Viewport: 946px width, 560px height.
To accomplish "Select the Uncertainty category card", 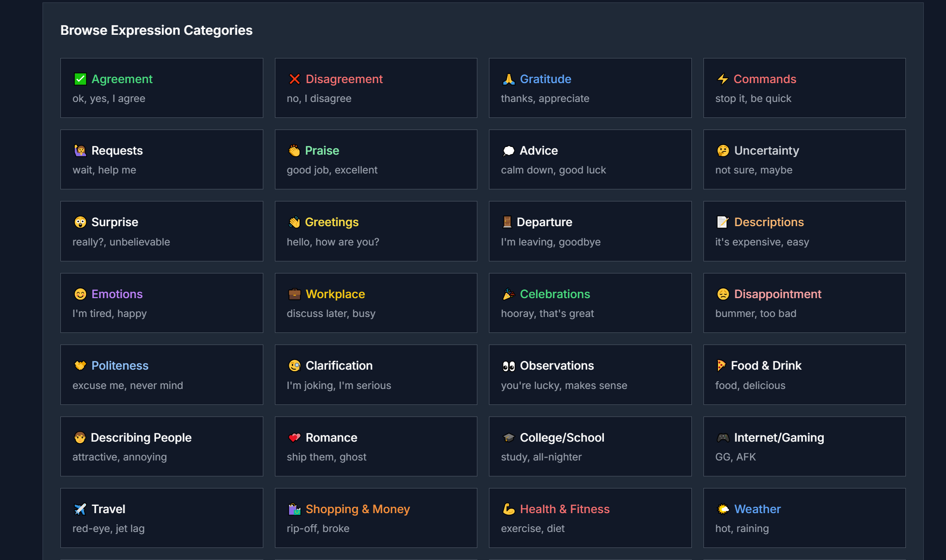I will (x=804, y=159).
